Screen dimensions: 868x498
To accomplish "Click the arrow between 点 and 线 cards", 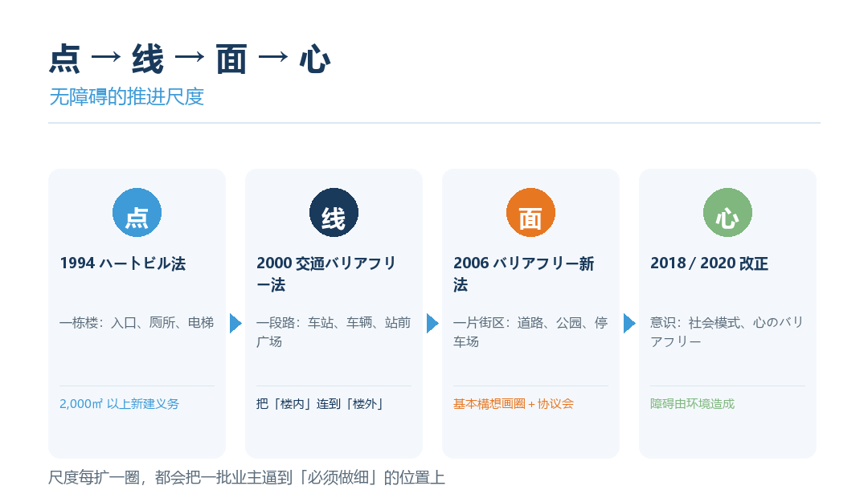I will click(x=235, y=323).
